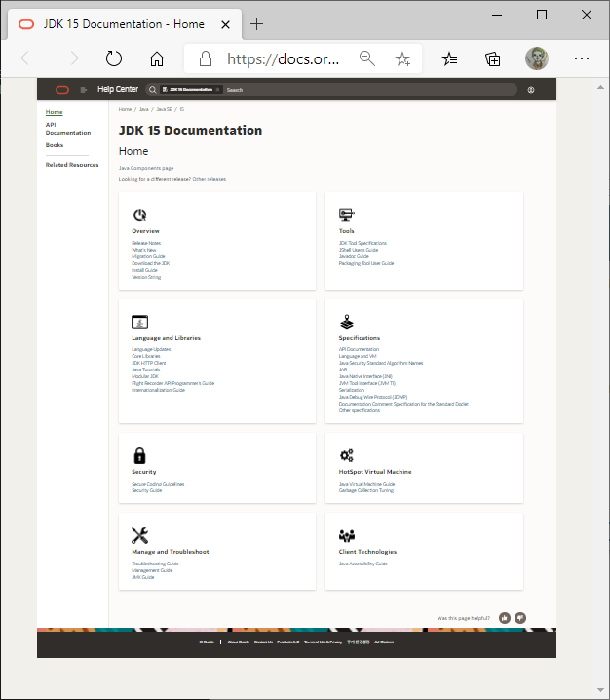Open the browser profile avatar
610x700 pixels.
pyautogui.click(x=536, y=58)
